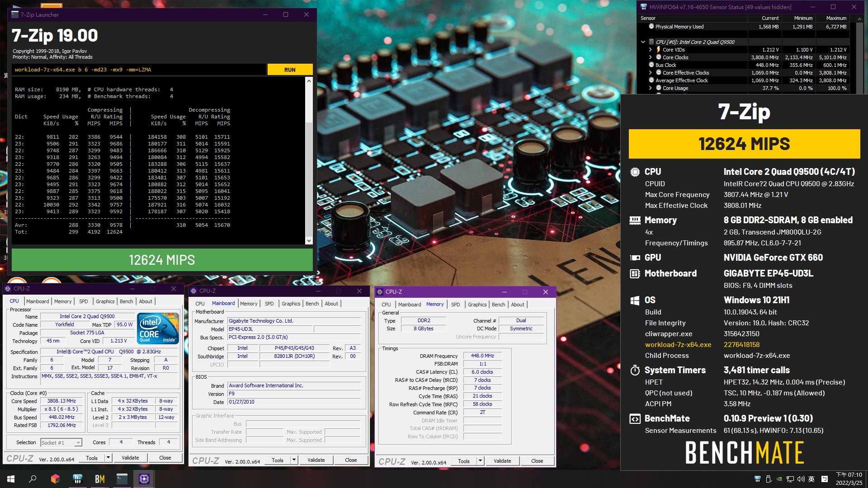Open Socket #1 selection dropdown in CPU-Z
Viewport: 868px width, 488px height.
pos(78,443)
